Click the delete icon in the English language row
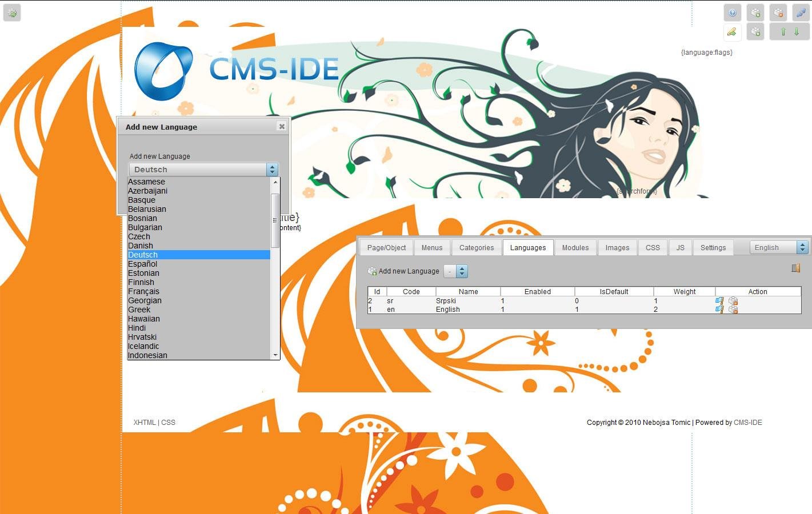This screenshot has width=812, height=514. pos(733,310)
